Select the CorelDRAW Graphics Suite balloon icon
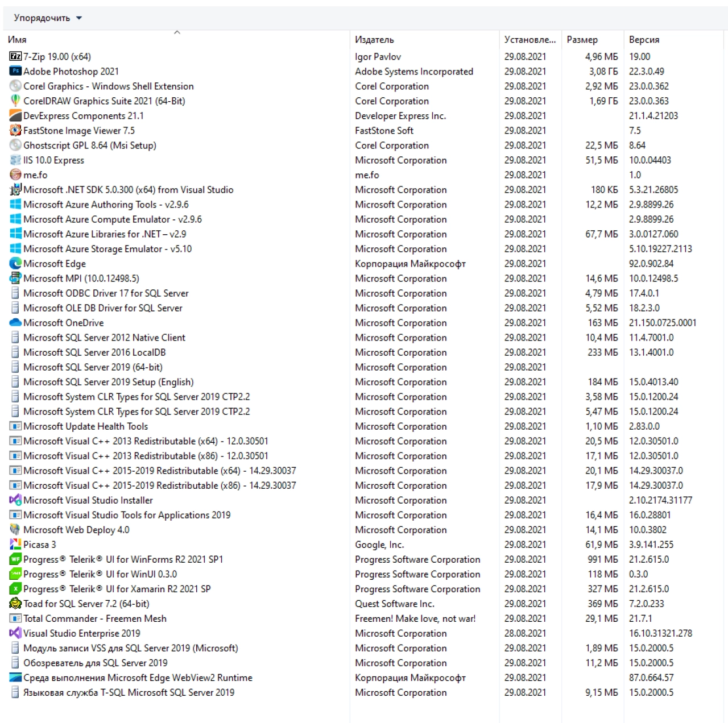Viewport: 728px width, 723px height. coord(15,101)
